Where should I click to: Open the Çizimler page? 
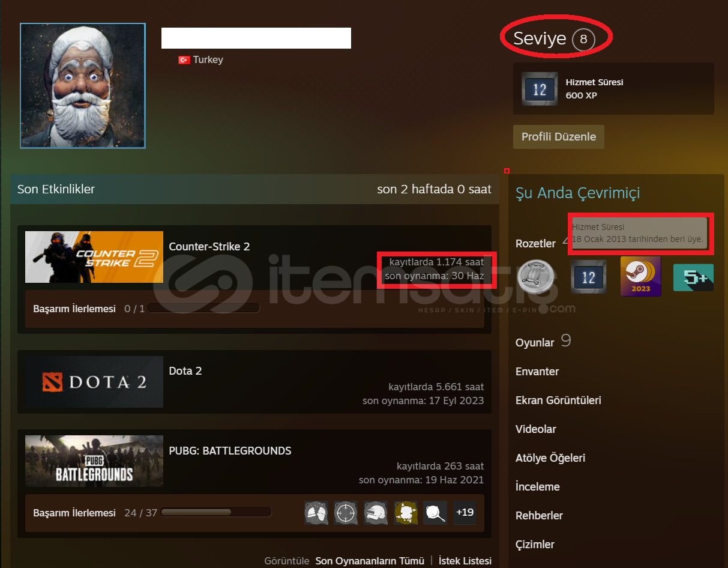(x=535, y=545)
